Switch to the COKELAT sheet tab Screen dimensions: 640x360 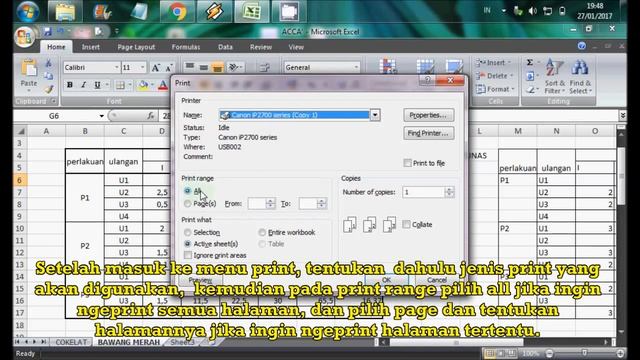[x=71, y=342]
